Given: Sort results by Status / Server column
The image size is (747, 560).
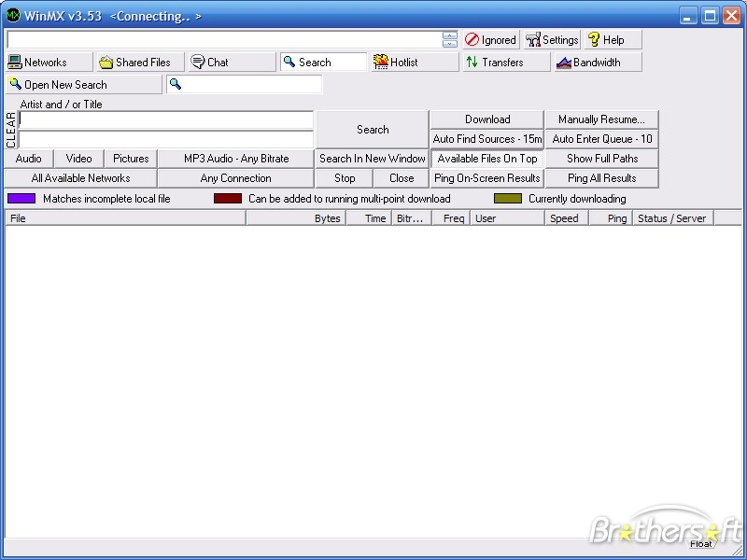Looking at the screenshot, I should pos(673,218).
